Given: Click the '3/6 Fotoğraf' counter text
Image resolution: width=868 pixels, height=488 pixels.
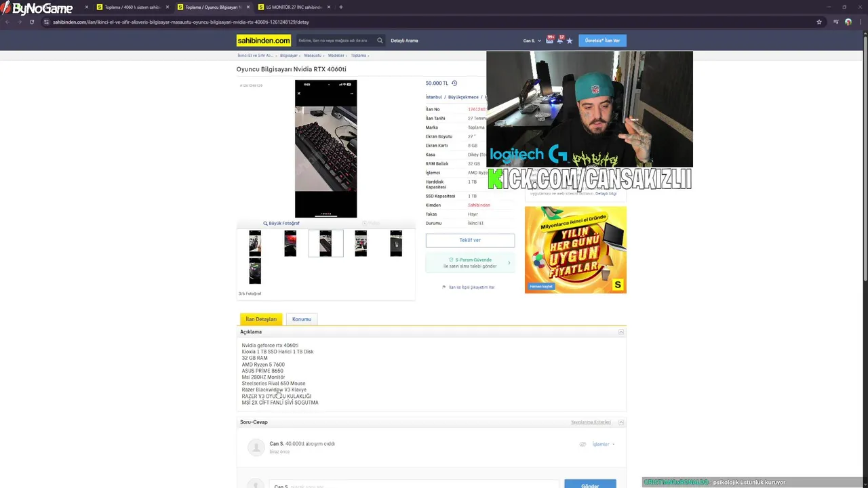Looking at the screenshot, I should [250, 293].
